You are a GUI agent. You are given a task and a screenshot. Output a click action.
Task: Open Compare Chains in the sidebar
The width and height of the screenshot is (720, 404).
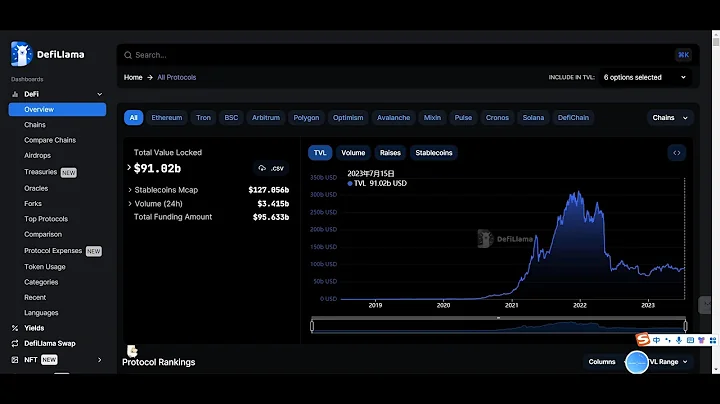click(50, 140)
